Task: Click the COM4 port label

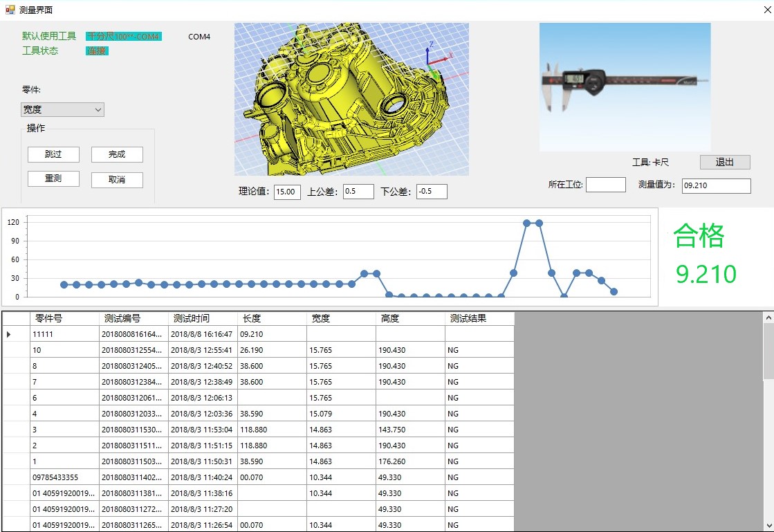Action: 199,37
